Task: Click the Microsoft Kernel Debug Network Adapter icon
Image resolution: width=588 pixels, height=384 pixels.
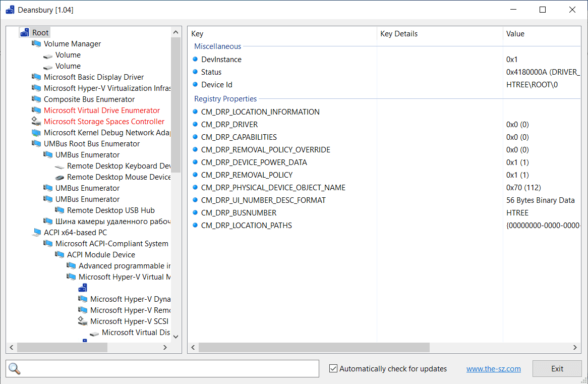Action: click(x=36, y=133)
